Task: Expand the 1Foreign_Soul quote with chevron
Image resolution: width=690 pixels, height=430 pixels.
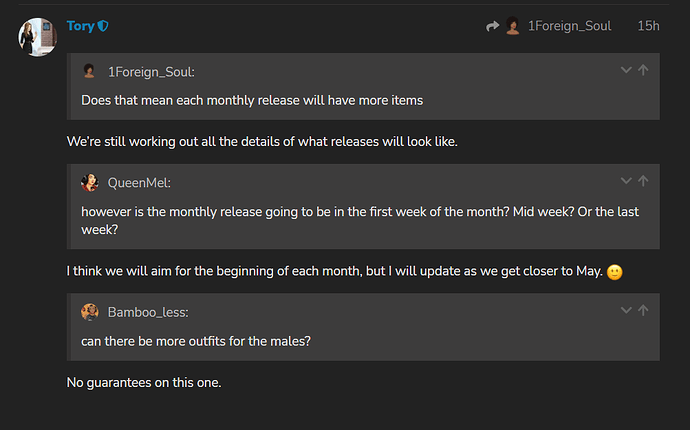Action: point(626,70)
